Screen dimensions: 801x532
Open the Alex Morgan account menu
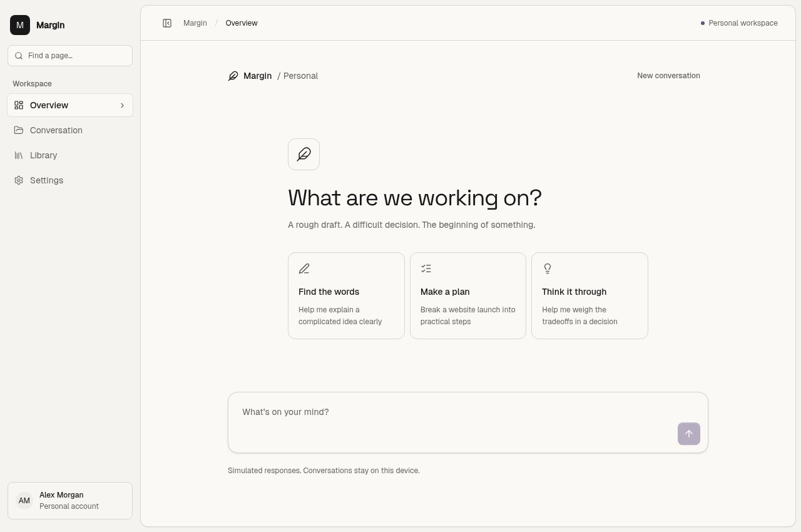coord(70,501)
